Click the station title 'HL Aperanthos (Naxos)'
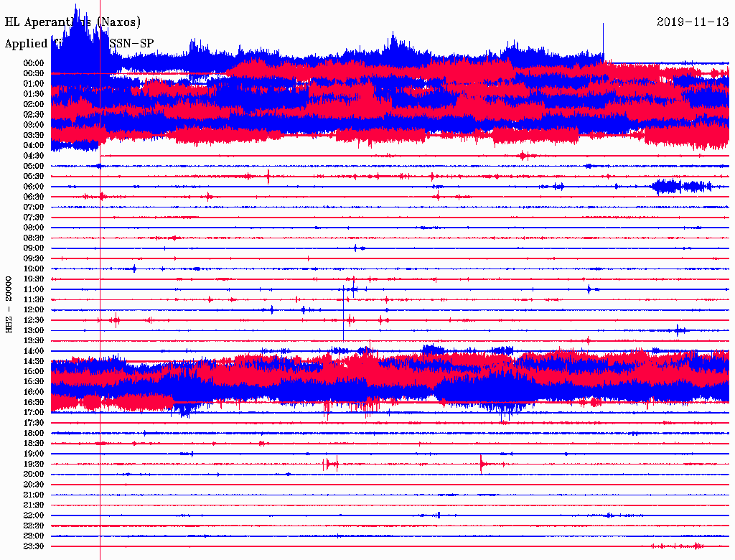The image size is (735, 560). pyautogui.click(x=72, y=22)
